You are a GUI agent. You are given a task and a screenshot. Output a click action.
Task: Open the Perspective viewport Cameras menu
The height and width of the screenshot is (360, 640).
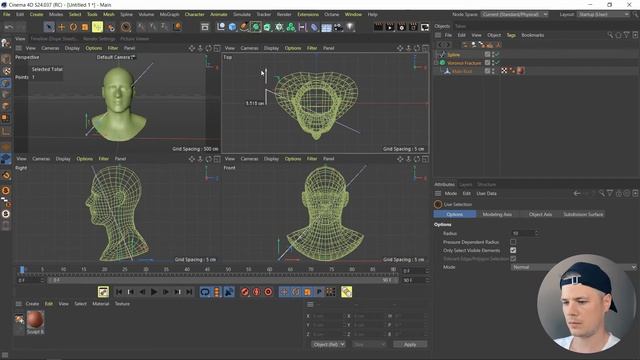tap(50, 48)
